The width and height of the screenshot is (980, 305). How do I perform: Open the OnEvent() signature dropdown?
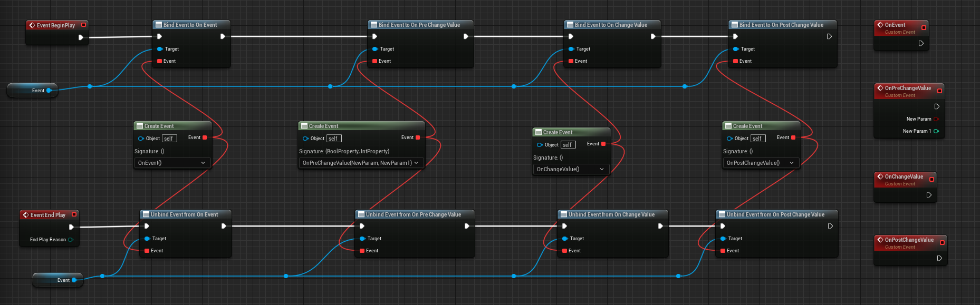[172, 163]
